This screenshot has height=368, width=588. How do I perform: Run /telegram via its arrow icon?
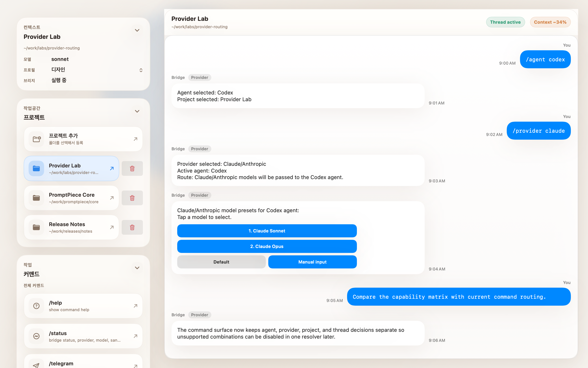coord(136,366)
